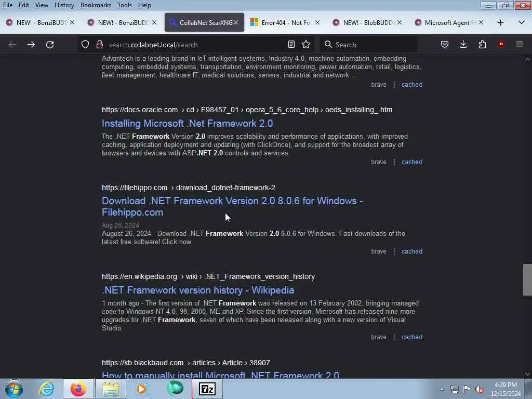Image resolution: width=532 pixels, height=399 pixels.
Task: Open the Extensions puzzle icon
Action: (482, 45)
